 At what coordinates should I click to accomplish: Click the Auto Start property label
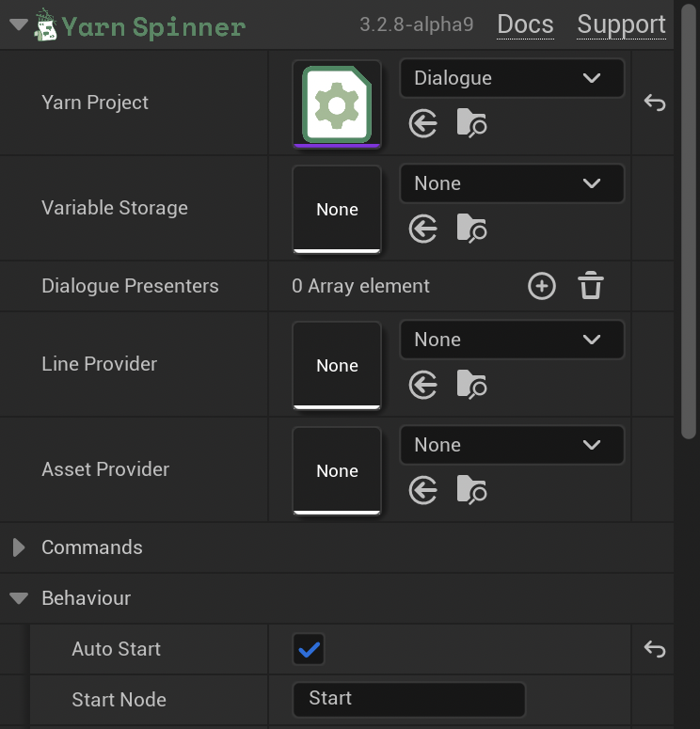[117, 649]
